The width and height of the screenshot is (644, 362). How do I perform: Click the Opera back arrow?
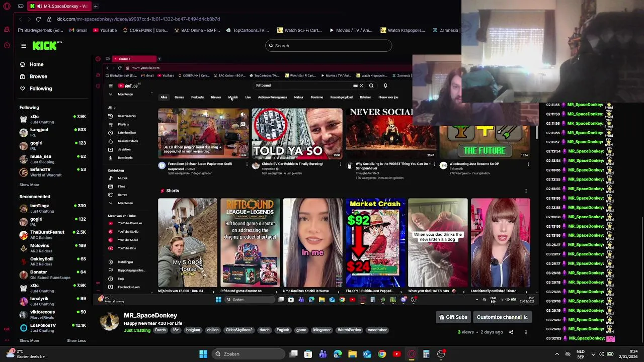pos(20,19)
